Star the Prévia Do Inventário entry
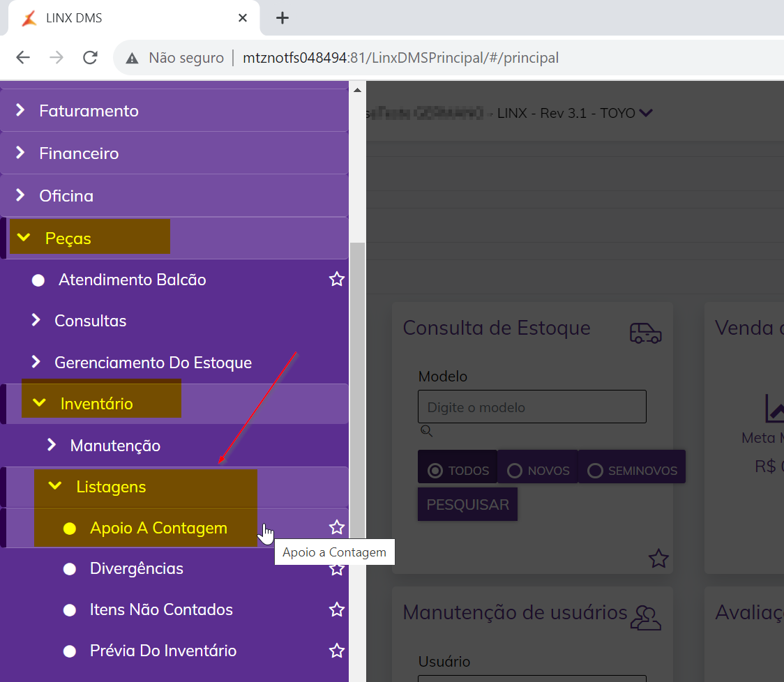The image size is (784, 682). [x=336, y=651]
